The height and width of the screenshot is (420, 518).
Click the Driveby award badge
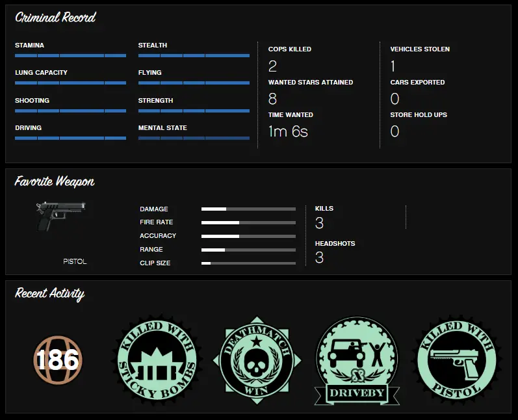tap(357, 361)
